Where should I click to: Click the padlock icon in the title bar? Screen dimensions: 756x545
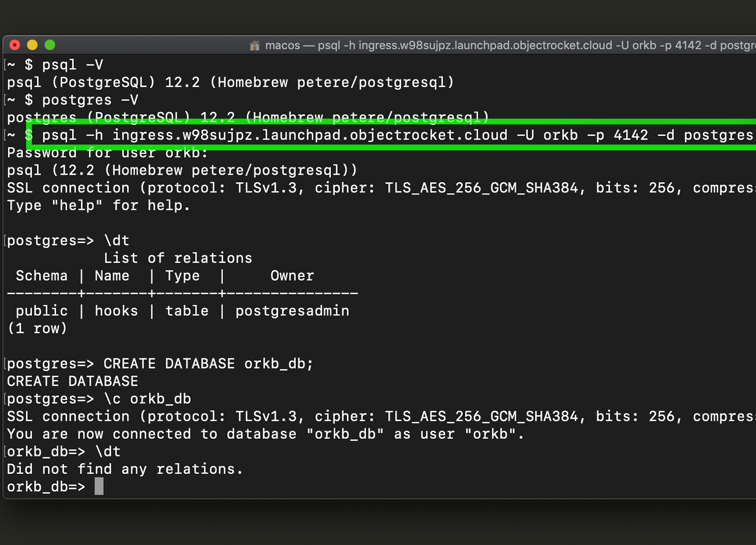tap(255, 45)
